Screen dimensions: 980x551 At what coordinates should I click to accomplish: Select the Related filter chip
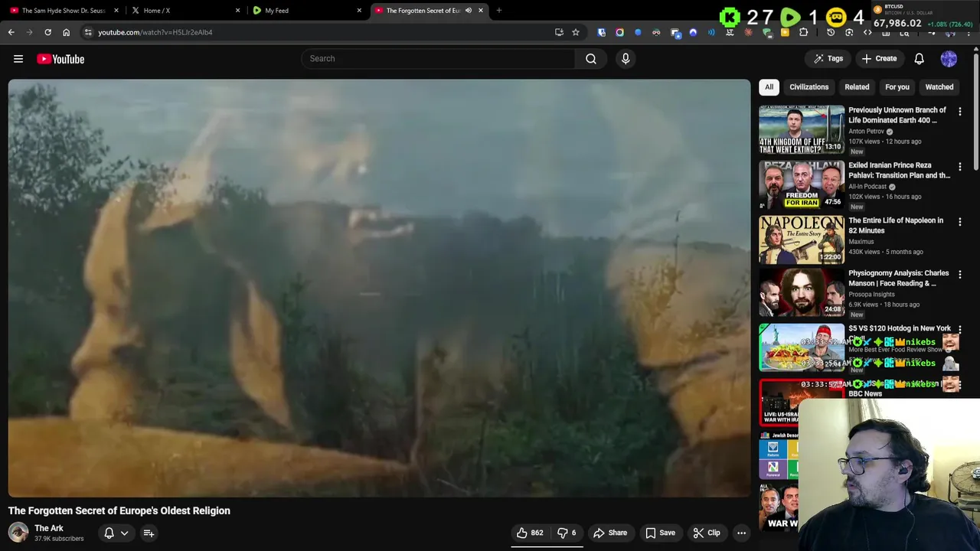click(857, 87)
